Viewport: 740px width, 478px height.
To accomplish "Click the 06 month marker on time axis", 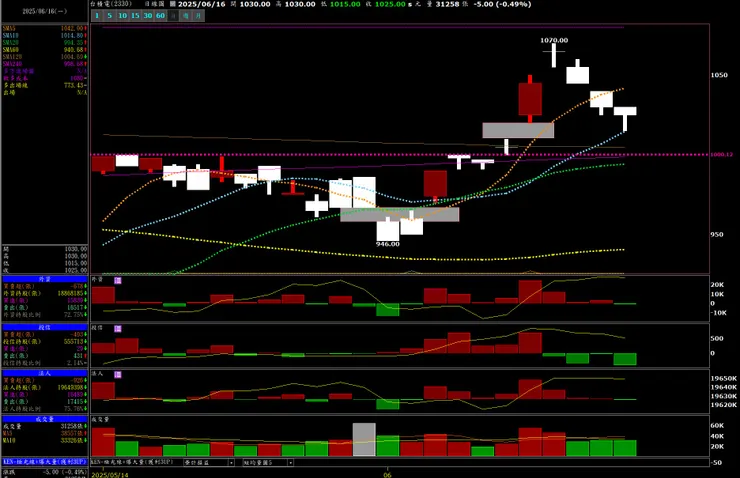I will pyautogui.click(x=387, y=475).
